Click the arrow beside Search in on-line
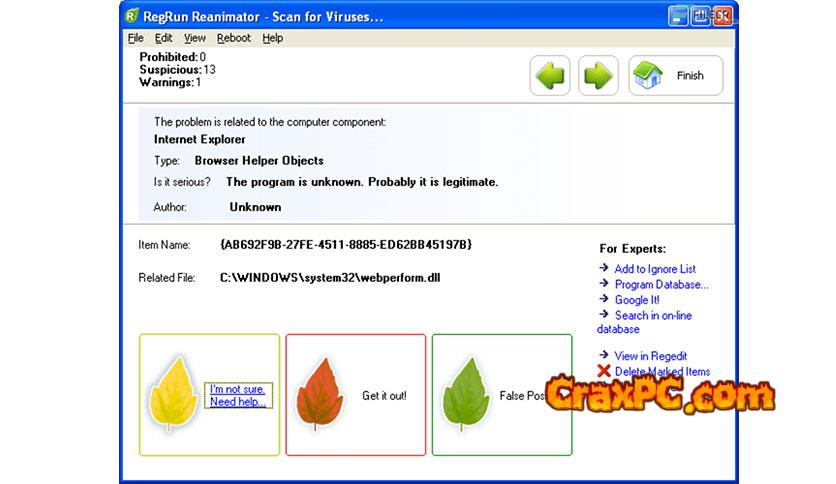This screenshot has height=484, width=836. 604,314
